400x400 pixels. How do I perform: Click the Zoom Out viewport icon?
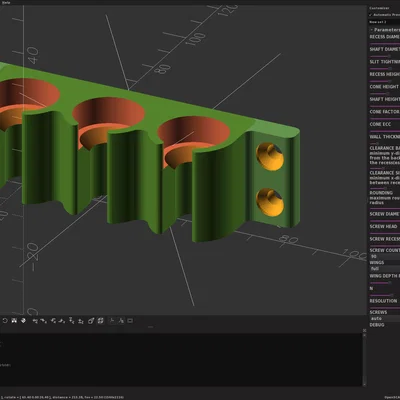point(23,321)
